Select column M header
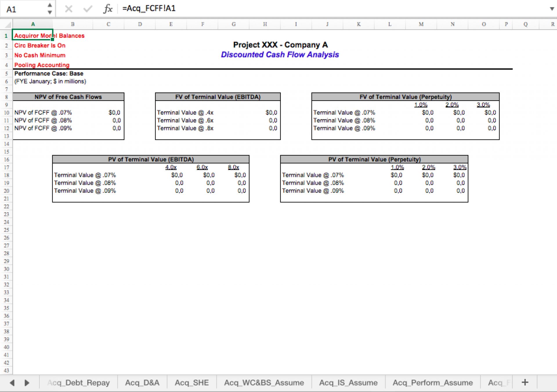This screenshot has width=557, height=392. coord(421,24)
